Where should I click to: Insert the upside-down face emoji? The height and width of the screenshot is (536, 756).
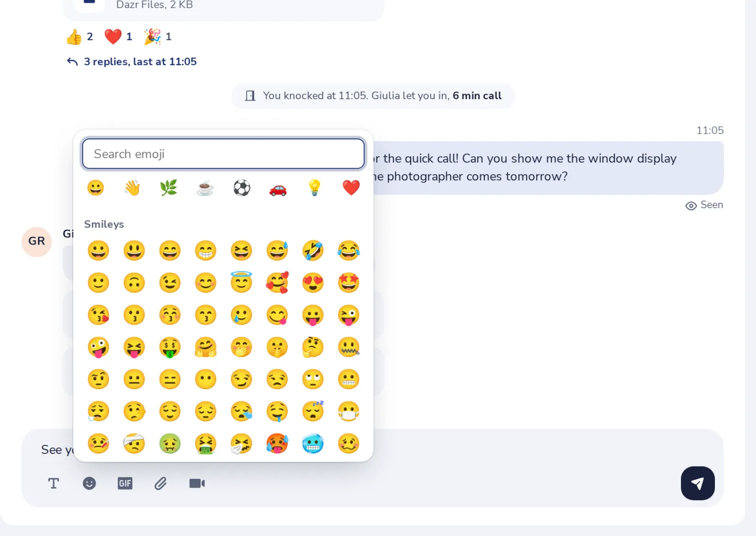tap(134, 283)
